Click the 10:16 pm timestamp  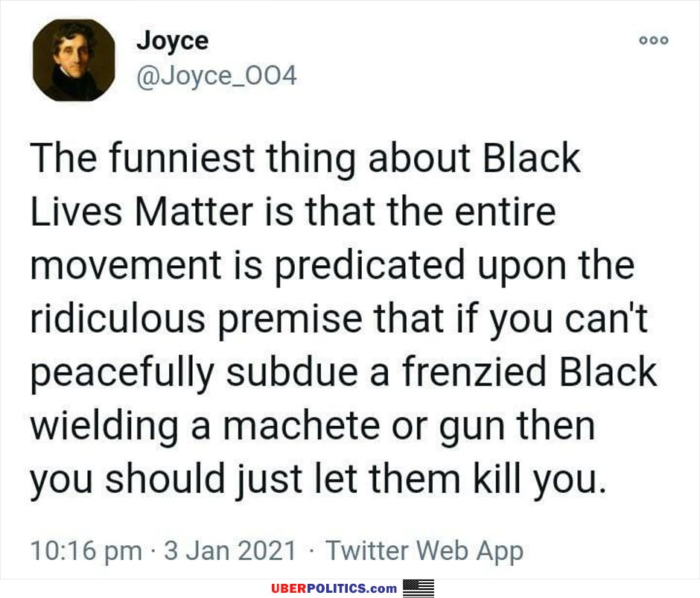[x=86, y=550]
